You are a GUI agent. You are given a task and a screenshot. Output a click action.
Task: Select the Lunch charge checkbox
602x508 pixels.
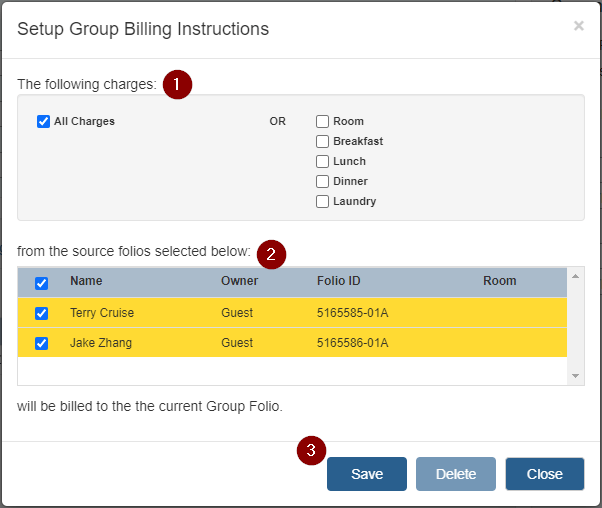[x=323, y=162]
